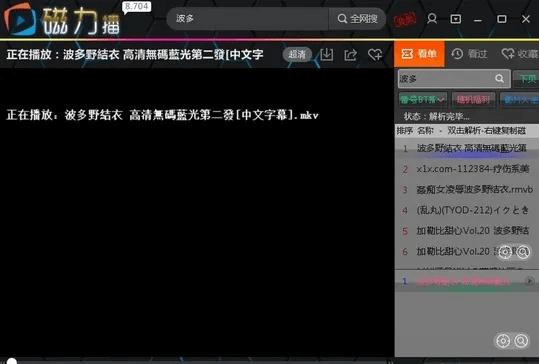539x364 pixels.
Task: Click the share icon in player header
Action: [x=351, y=55]
